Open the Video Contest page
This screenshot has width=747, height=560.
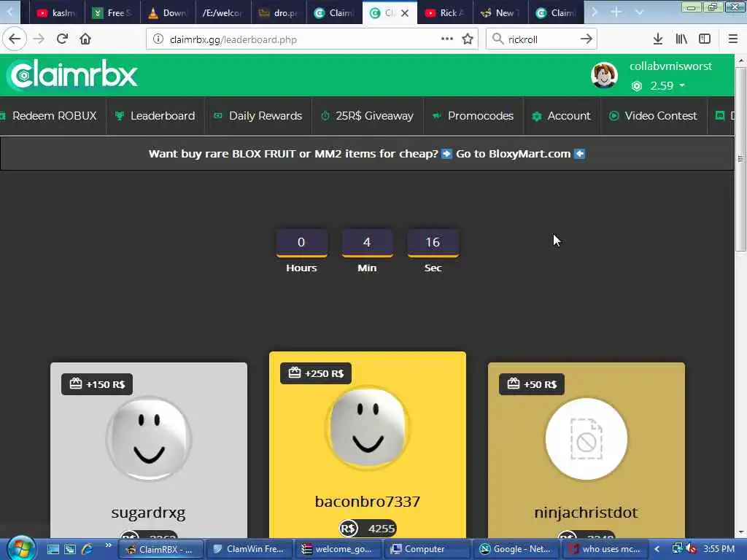click(653, 116)
